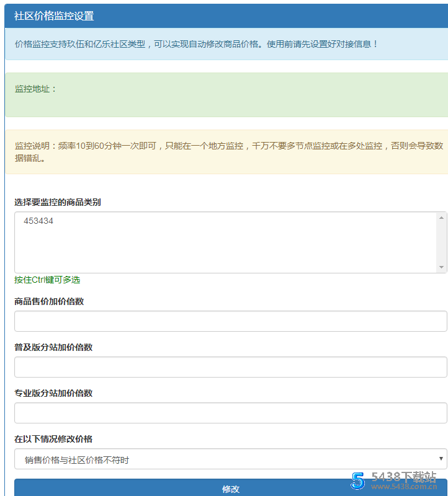Focus the 专业版分站加价倍数 input field

tap(230, 413)
